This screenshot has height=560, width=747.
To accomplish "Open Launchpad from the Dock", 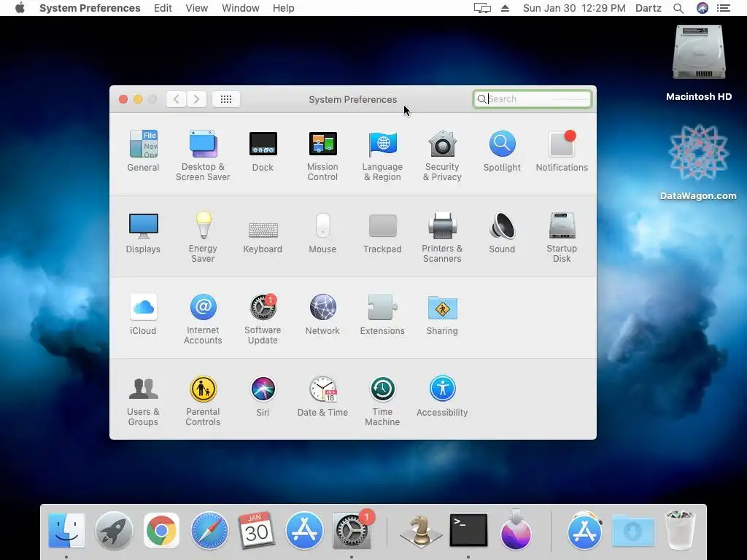I will click(x=114, y=530).
